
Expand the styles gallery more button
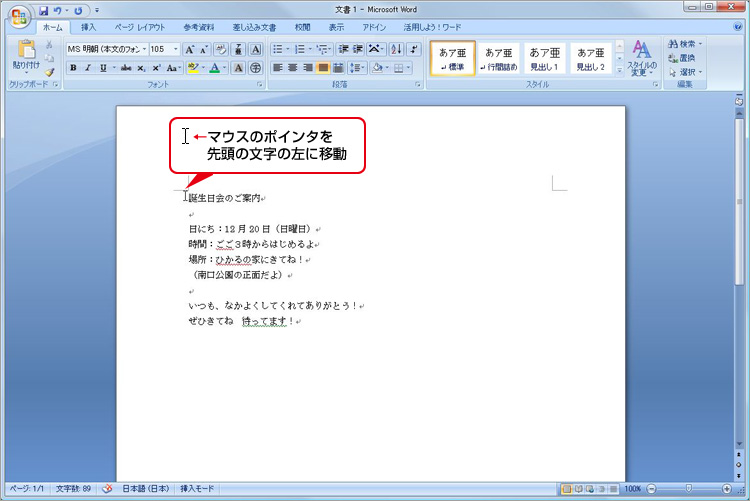619,70
